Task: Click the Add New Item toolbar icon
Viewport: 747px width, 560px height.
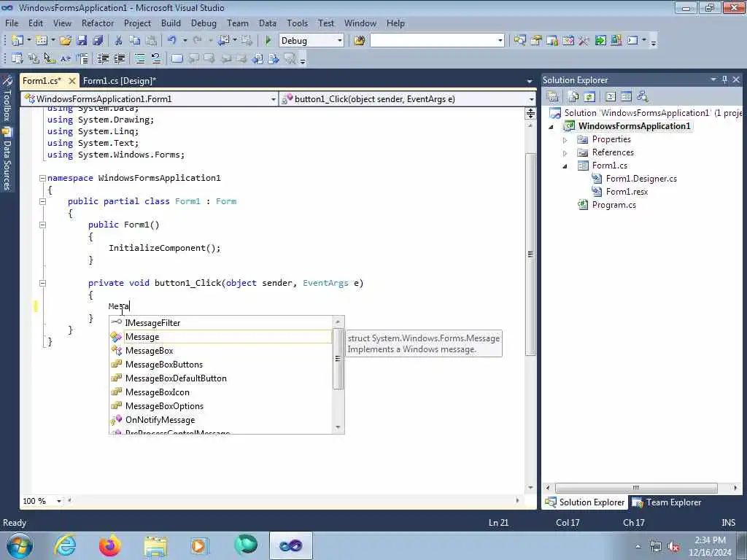Action: point(42,41)
